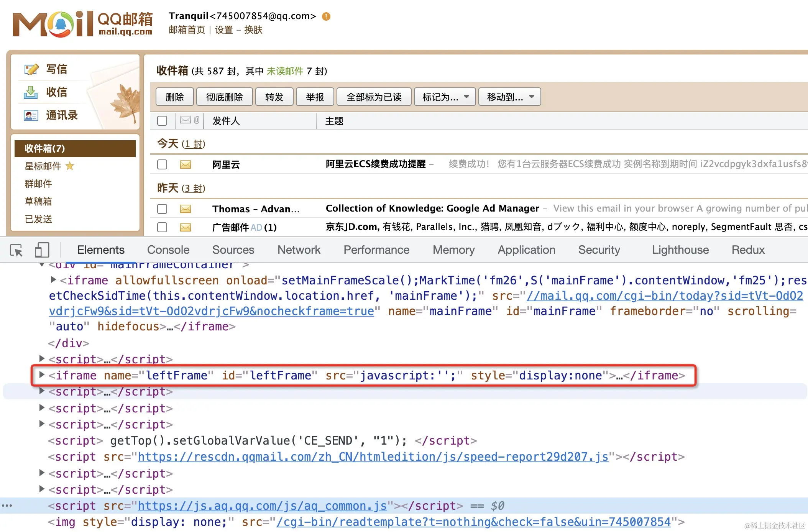Click the envelope icon on the 阿里云 email

pos(186,164)
